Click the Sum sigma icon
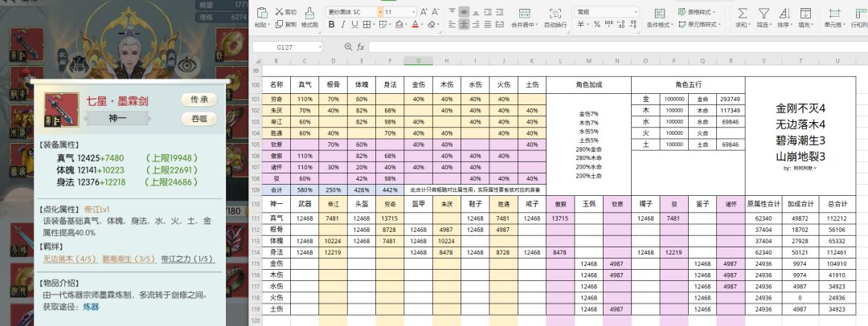The width and height of the screenshot is (868, 326). (x=742, y=14)
